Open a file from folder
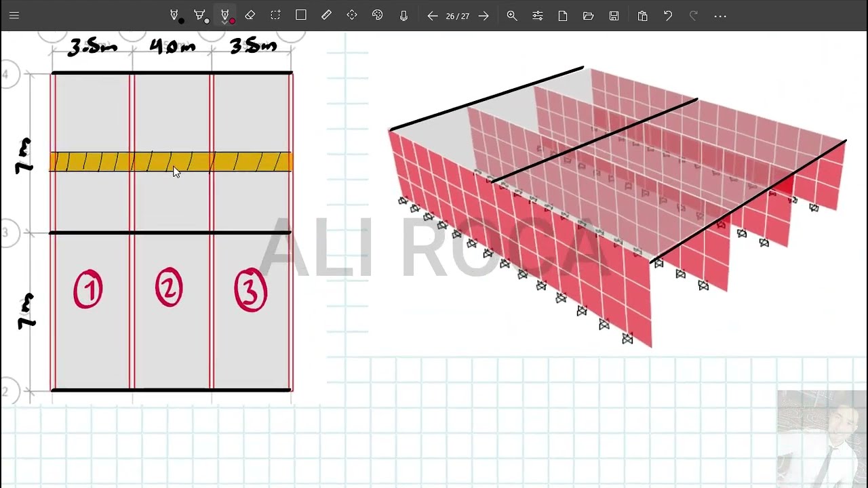Image resolution: width=868 pixels, height=488 pixels. click(588, 16)
